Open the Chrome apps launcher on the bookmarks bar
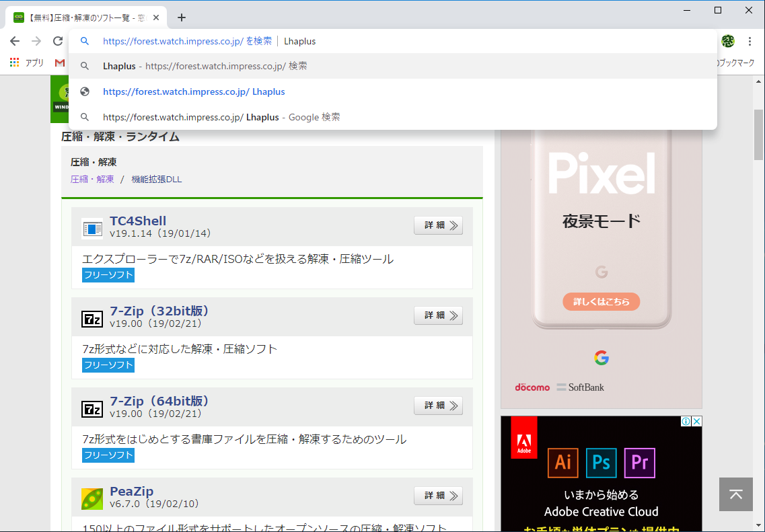Viewport: 765px width, 532px height. pos(14,62)
